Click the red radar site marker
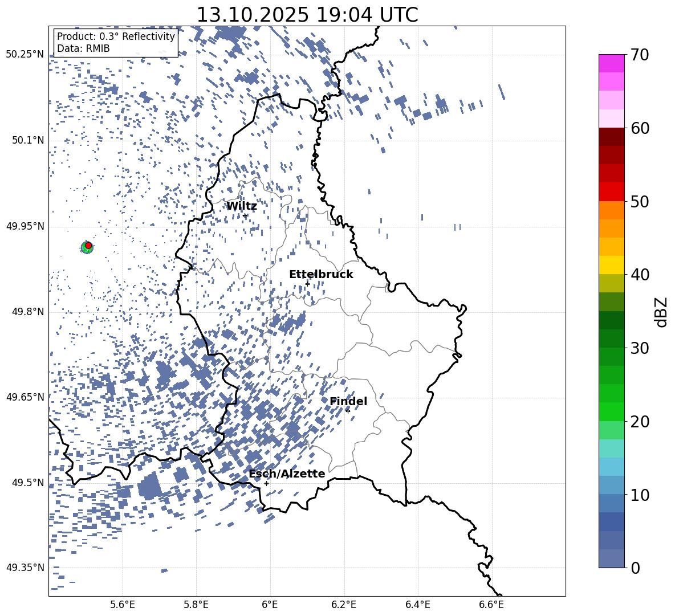The image size is (675, 616). 88,246
